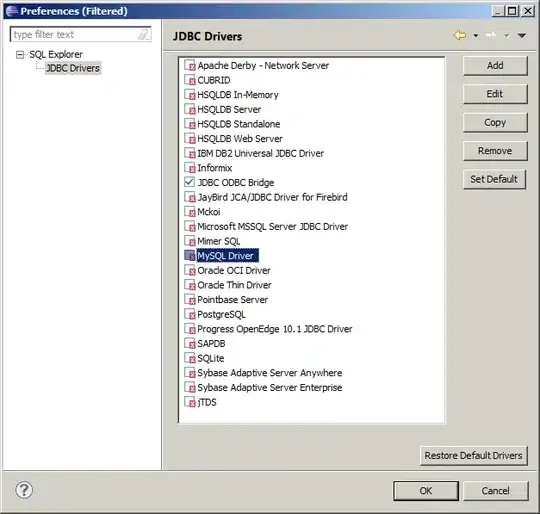This screenshot has height=514, width=540.
Task: Click Restore Default Drivers button
Action: (x=474, y=455)
